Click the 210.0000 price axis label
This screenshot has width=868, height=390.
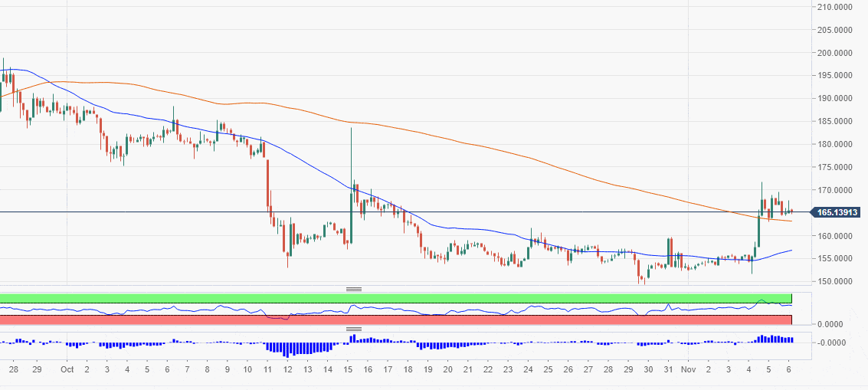coord(835,8)
